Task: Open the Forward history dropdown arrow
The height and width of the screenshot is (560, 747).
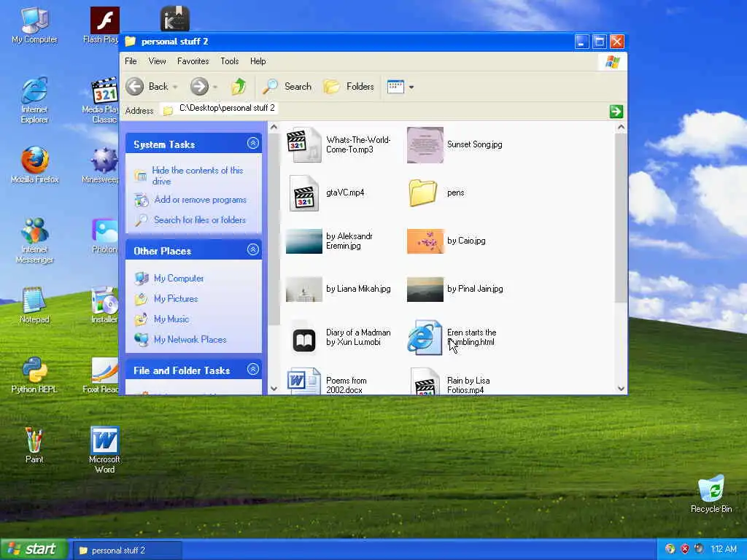Action: coord(215,87)
